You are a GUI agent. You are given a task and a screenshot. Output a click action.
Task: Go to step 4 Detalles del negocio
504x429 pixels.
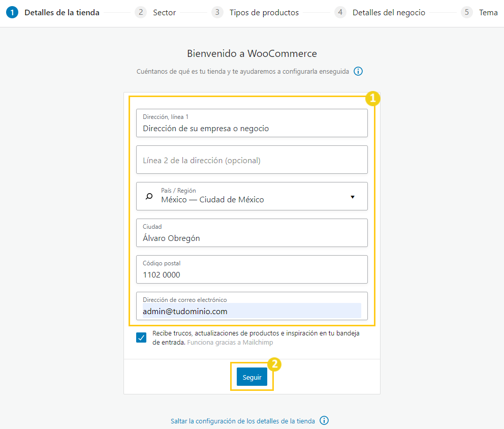[x=380, y=13]
